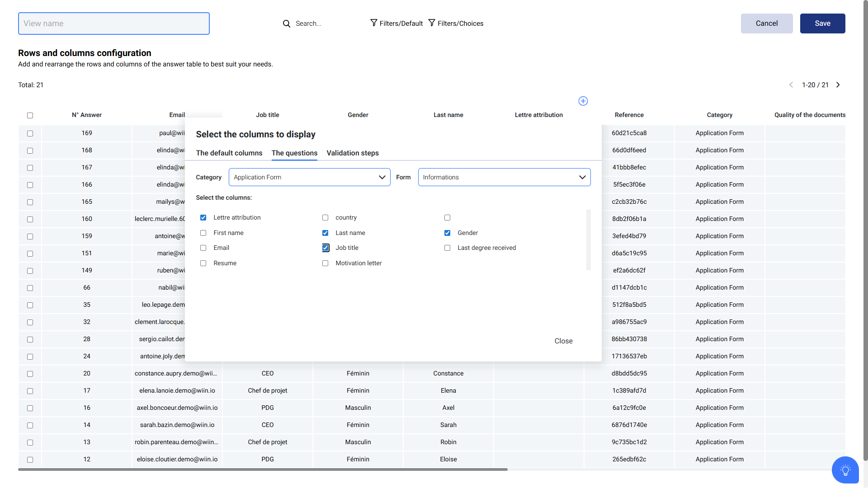Open the lightbulb help button
The image size is (868, 488).
tap(845, 470)
